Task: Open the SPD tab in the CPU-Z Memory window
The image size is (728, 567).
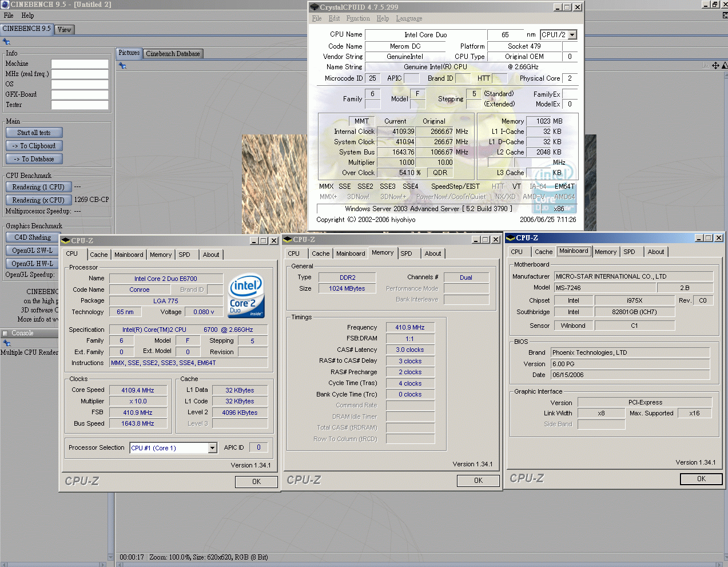Action: 406,253
